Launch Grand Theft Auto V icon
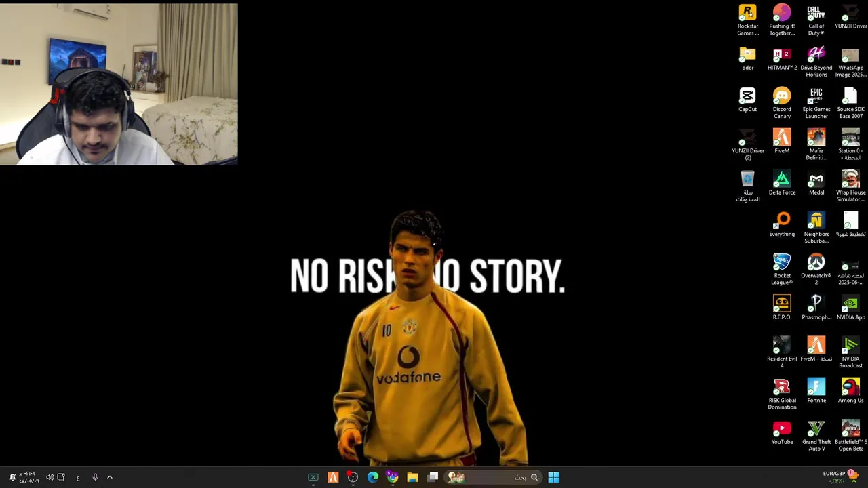 tap(816, 435)
